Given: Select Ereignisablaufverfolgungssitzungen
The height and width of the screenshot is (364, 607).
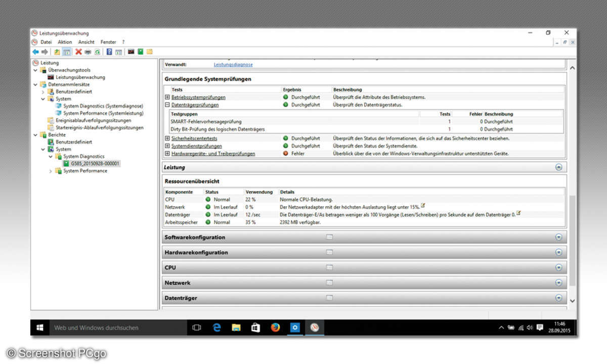Looking at the screenshot, I should pos(93,120).
